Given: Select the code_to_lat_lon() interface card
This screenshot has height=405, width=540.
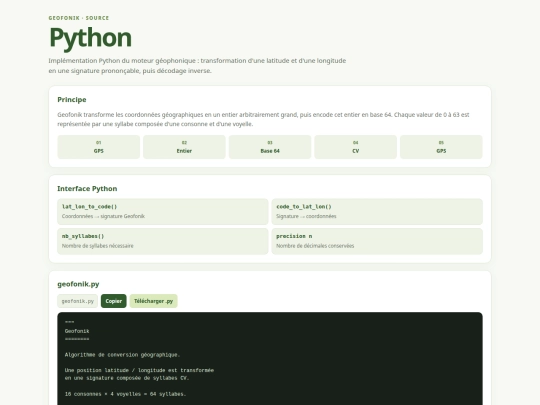Looking at the screenshot, I should [x=377, y=211].
